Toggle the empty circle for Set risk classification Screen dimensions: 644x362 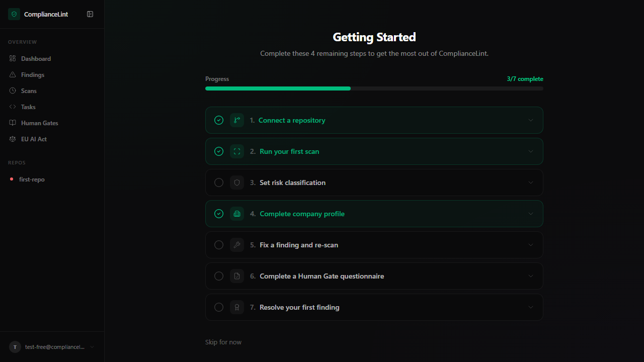click(x=219, y=183)
